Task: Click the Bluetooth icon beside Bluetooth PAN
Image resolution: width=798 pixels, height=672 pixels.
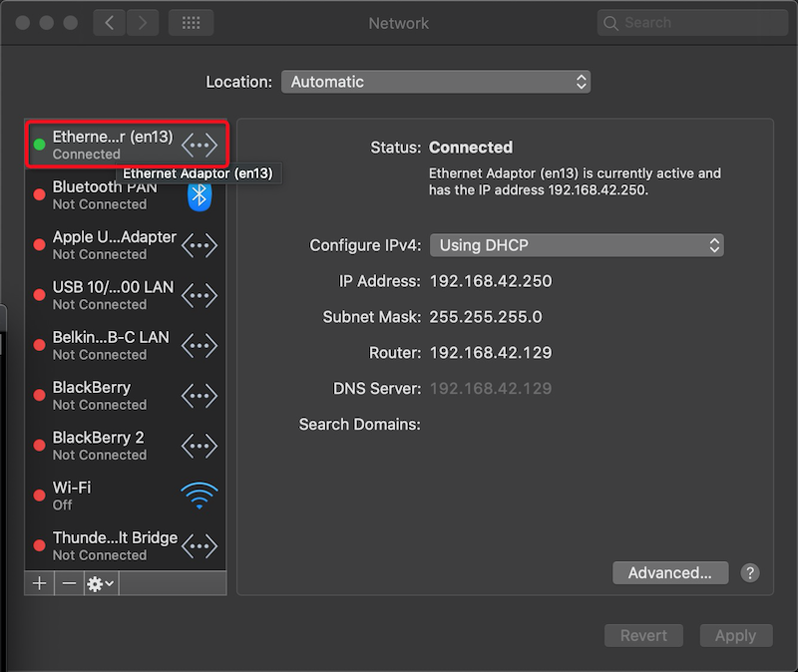Action: pyautogui.click(x=199, y=195)
